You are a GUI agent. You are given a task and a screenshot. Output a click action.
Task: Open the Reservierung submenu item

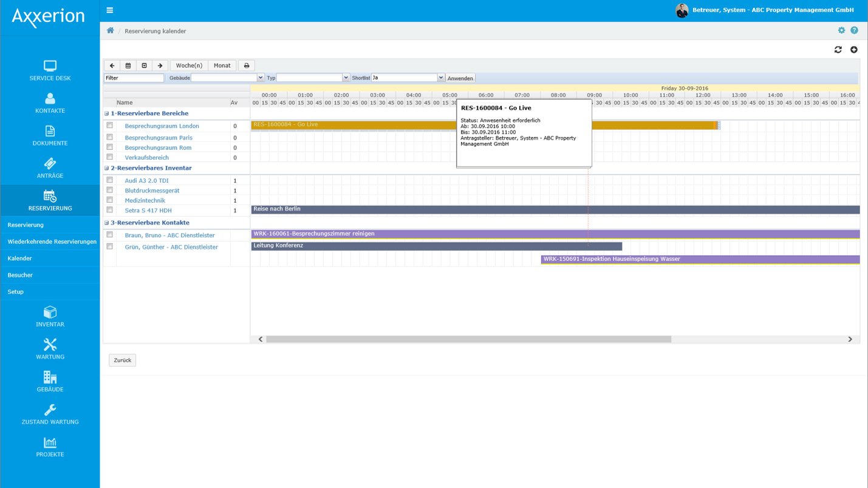(x=50, y=225)
